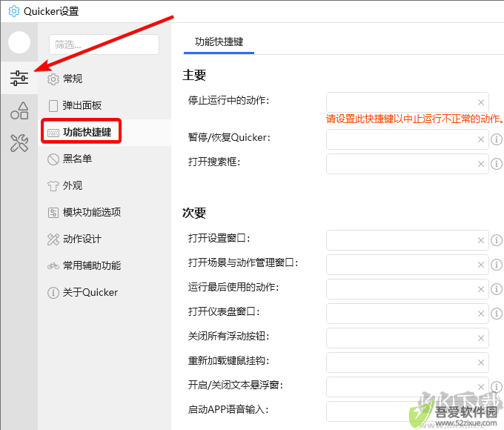Click the panel icon beside 弹出面板
Viewport: 504px width, 430px height.
click(53, 105)
